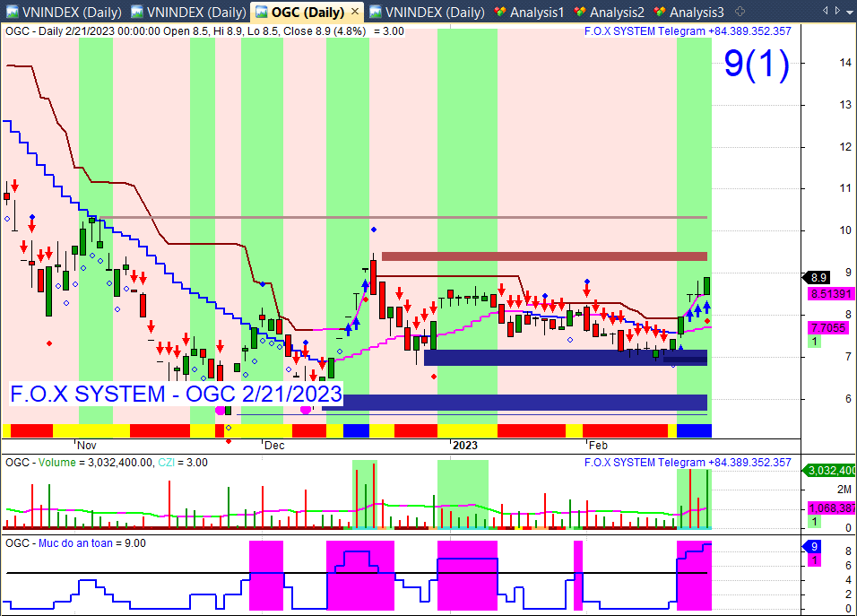857x616 pixels.
Task: Click the 2023 label on time axis
Action: click(465, 446)
